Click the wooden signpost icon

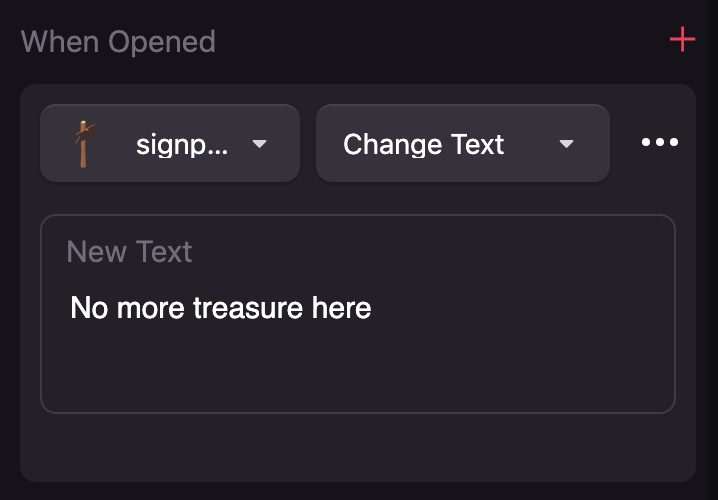tap(83, 143)
